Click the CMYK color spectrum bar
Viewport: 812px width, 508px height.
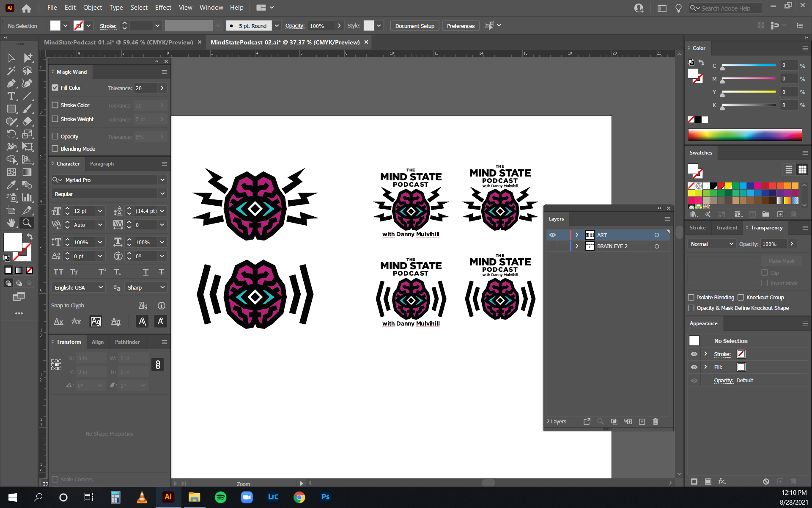point(744,135)
